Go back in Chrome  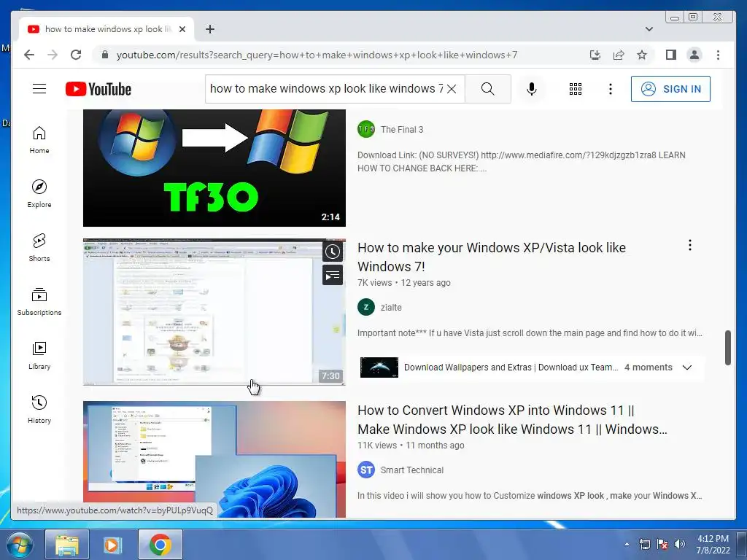[29, 55]
